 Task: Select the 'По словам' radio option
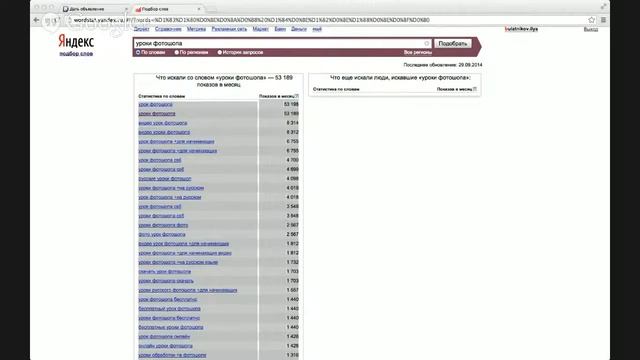[x=138, y=52]
